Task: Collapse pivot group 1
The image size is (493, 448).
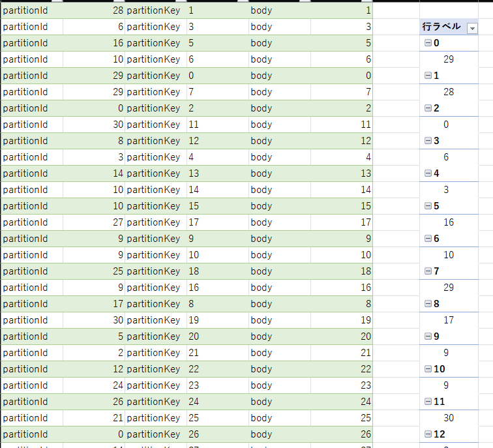Action: tap(428, 76)
